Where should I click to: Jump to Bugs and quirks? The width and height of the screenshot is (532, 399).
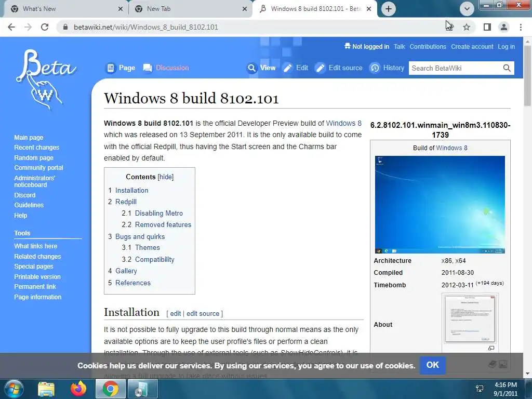(140, 236)
